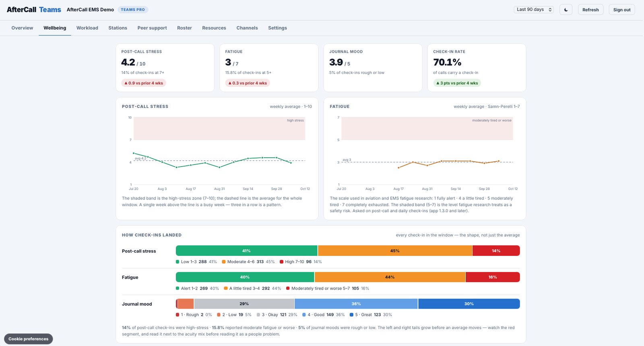Click the Sign out button

(x=622, y=10)
